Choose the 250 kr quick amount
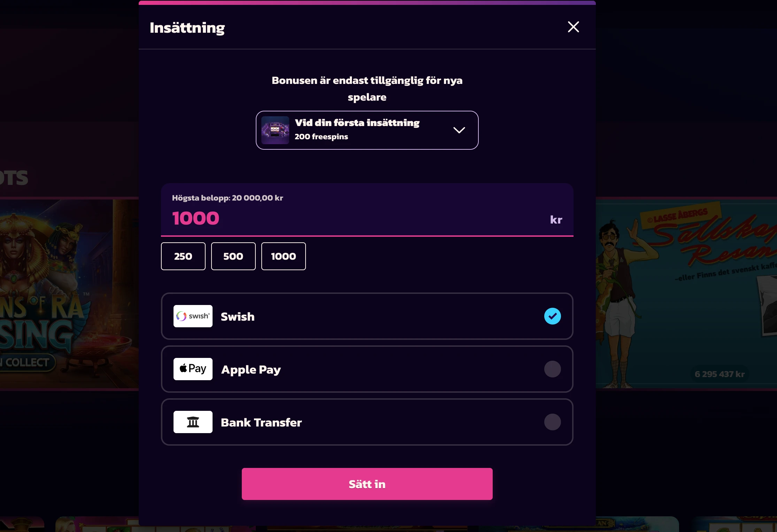Viewport: 777px width, 532px height. coord(183,256)
